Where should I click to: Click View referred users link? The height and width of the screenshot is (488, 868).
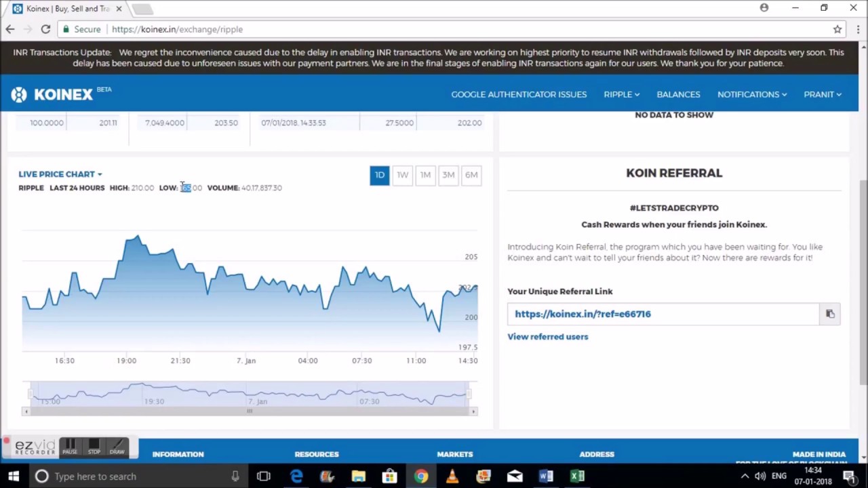(x=548, y=337)
